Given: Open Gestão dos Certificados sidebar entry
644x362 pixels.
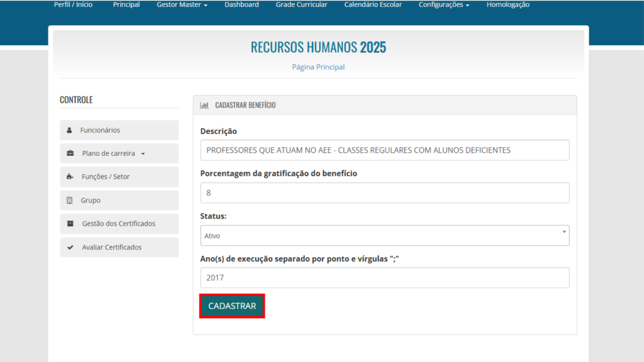Looking at the screenshot, I should (119, 224).
